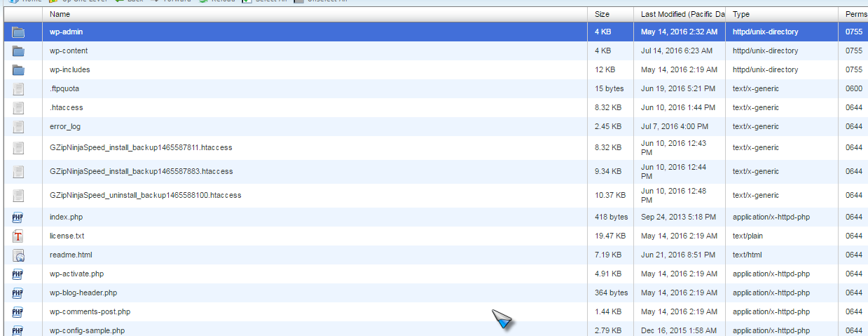
Task: Click the Jul 14, 2016 6:23 AM date
Action: point(676,51)
